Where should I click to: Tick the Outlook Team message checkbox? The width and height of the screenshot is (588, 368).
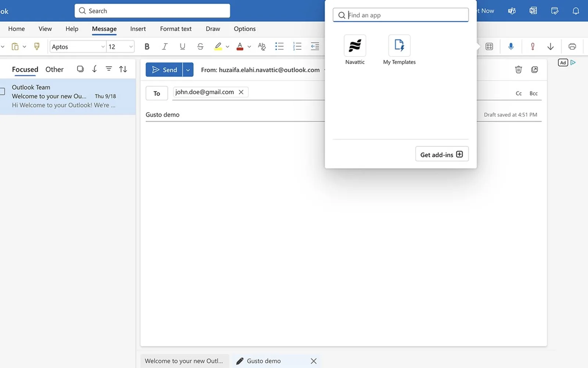tap(2, 92)
